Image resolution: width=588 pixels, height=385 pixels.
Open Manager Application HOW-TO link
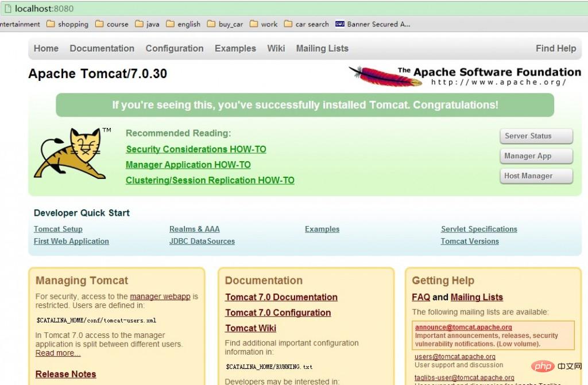click(188, 165)
